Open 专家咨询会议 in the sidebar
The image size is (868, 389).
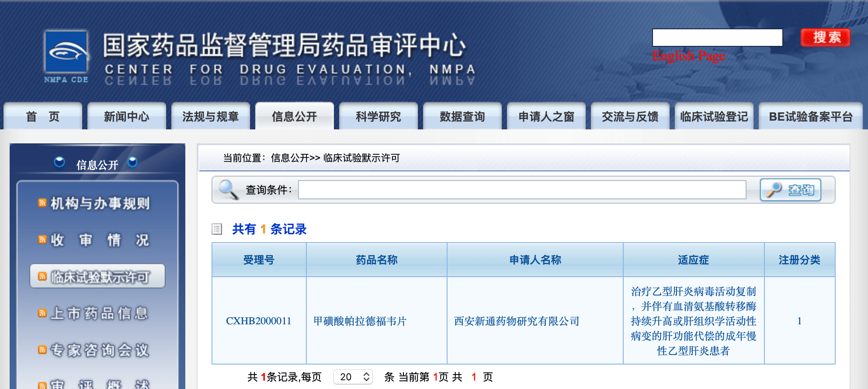[x=100, y=350]
